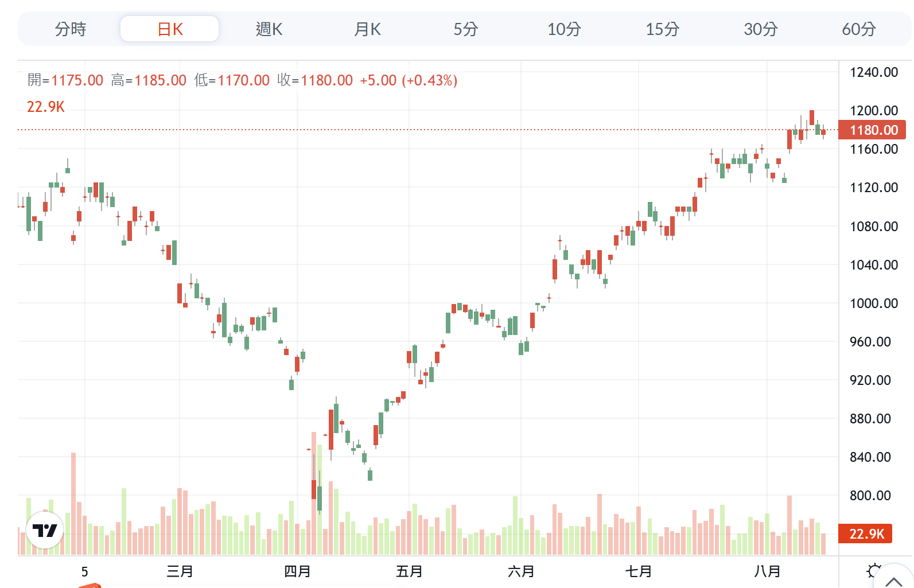This screenshot has width=914, height=588.
Task: Click the red 1180.00 current price label
Action: click(x=873, y=130)
